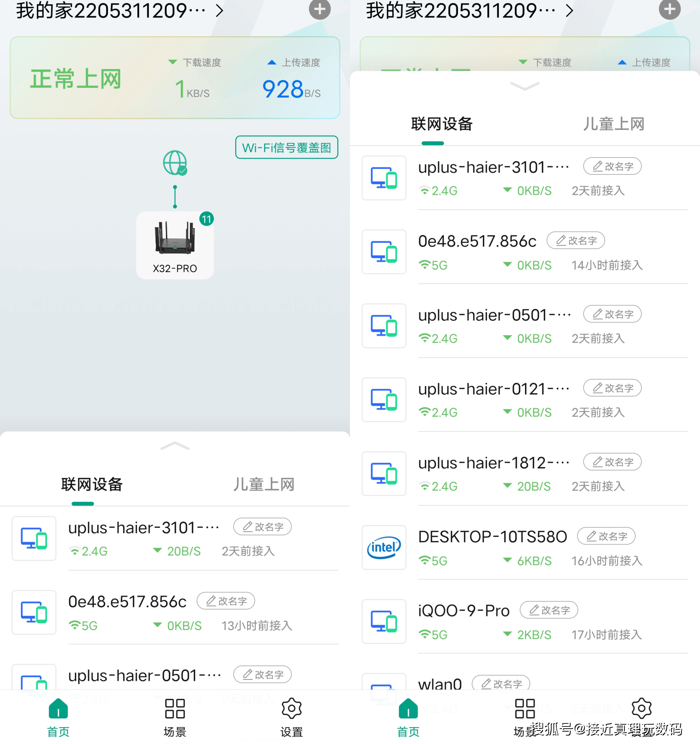
Task: Tap the Intel icon for DESKTOP-10TS58O
Action: (384, 547)
